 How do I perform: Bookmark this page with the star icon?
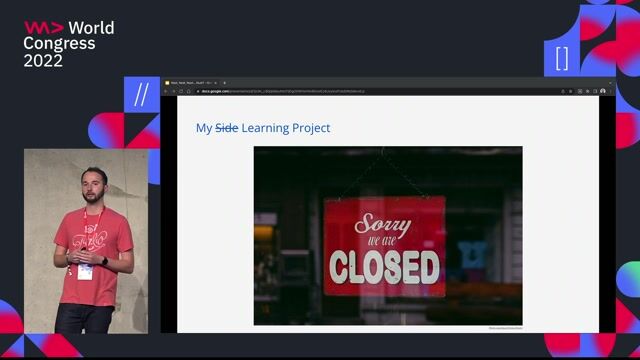[x=571, y=91]
